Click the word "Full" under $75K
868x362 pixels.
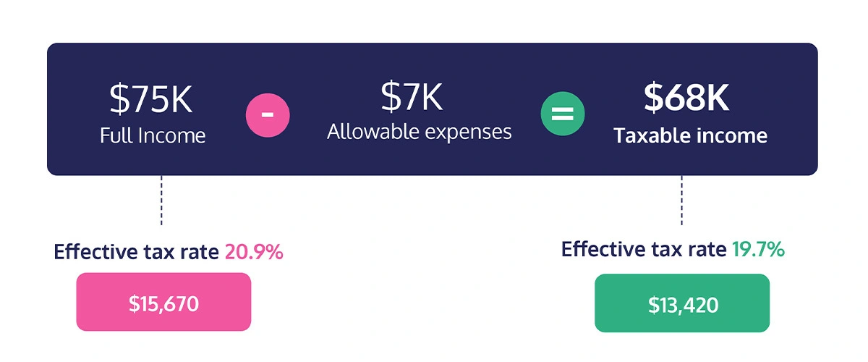click(116, 135)
